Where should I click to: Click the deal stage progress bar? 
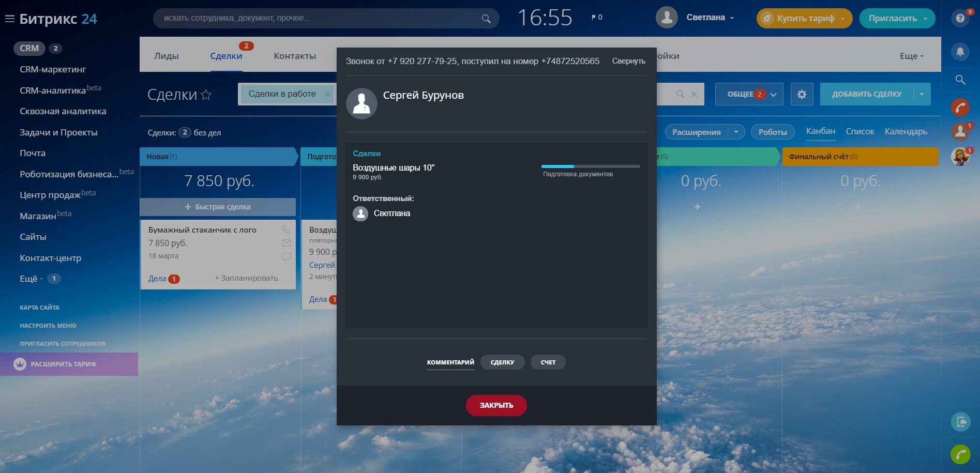point(590,166)
